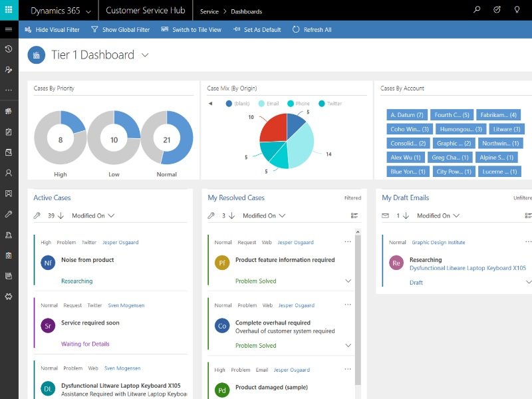The width and height of the screenshot is (532, 399).
Task: Click Customer Service Hub app name
Action: click(x=146, y=11)
